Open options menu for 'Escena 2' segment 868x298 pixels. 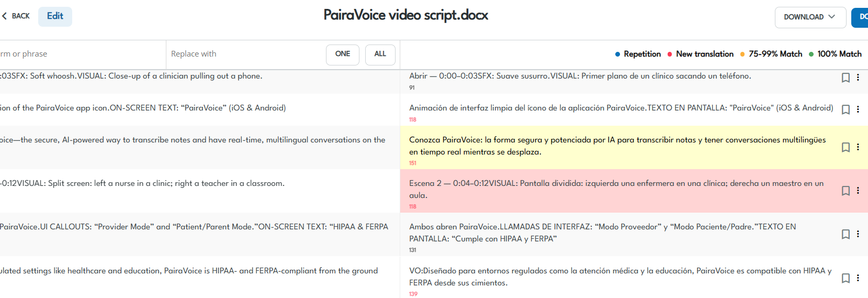coord(858,191)
